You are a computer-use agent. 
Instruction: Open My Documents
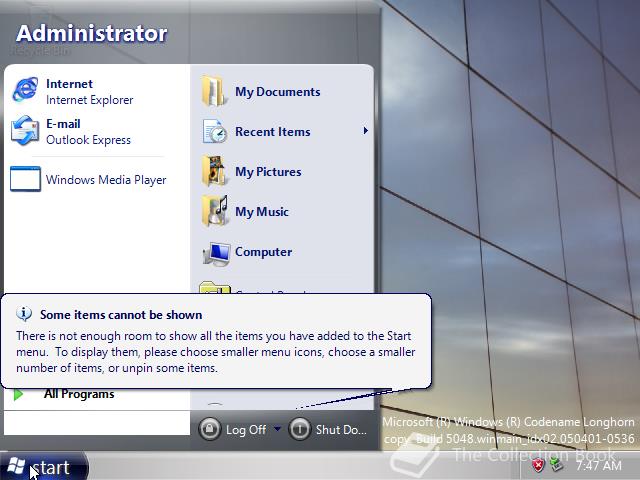click(x=282, y=91)
